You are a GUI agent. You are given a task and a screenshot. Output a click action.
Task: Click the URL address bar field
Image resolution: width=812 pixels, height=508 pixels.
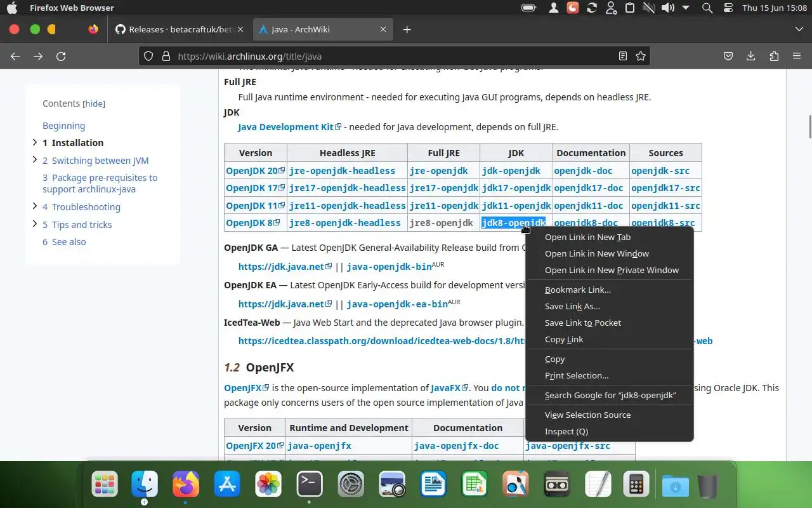393,56
